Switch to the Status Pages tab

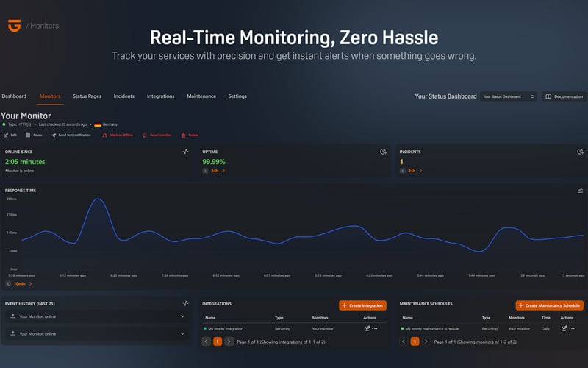point(87,96)
